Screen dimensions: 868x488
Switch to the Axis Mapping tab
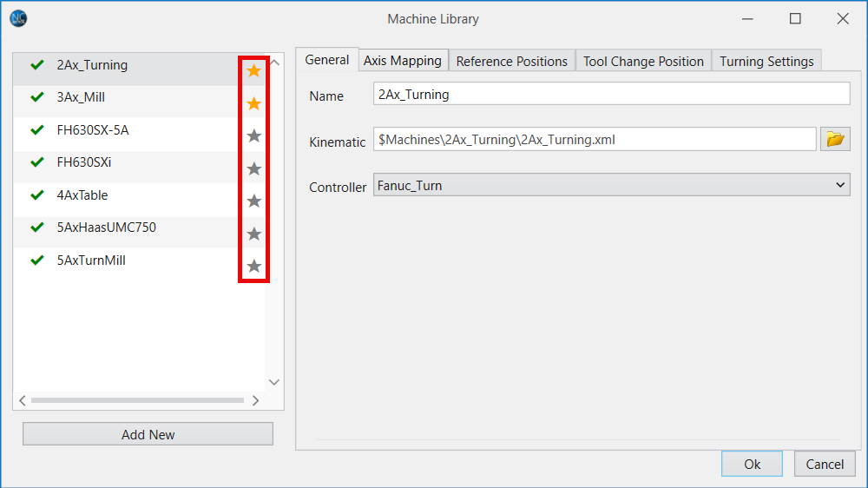click(x=403, y=61)
